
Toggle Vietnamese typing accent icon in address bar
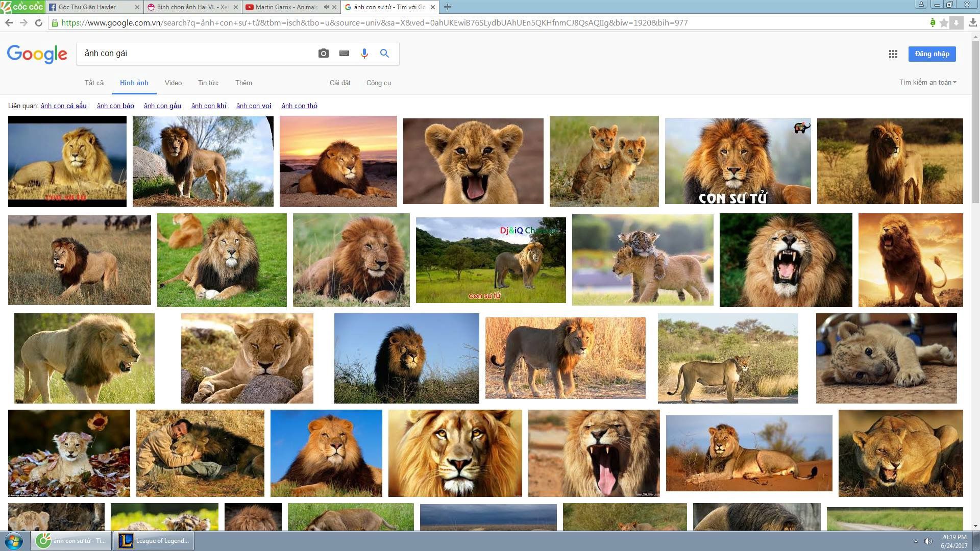933,23
